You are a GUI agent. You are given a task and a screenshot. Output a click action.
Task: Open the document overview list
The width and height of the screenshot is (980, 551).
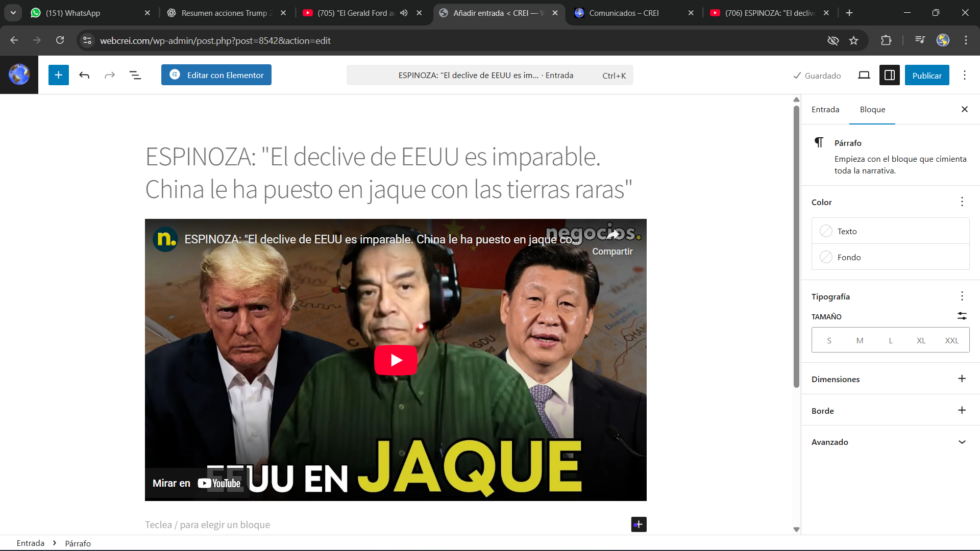(135, 75)
